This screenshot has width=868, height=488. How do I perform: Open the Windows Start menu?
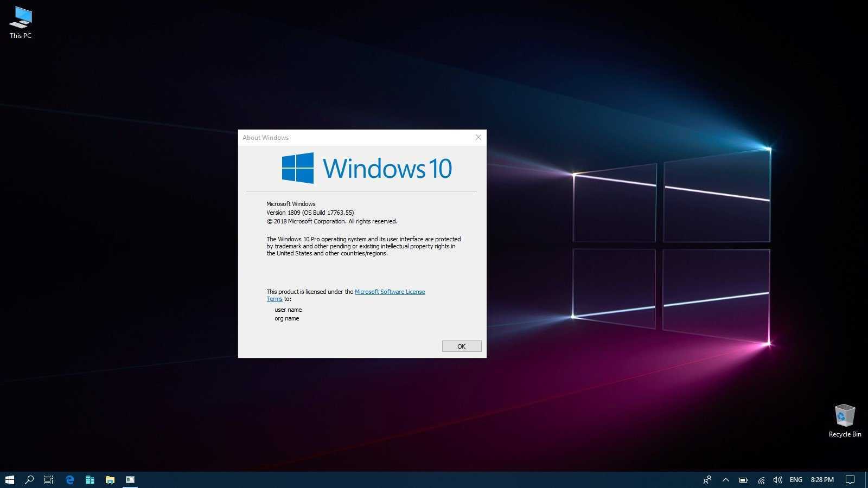(x=10, y=480)
